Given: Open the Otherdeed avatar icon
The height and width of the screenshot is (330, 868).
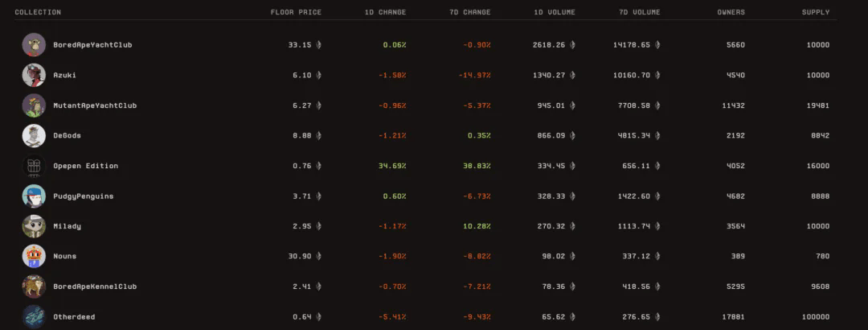Looking at the screenshot, I should pyautogui.click(x=34, y=316).
